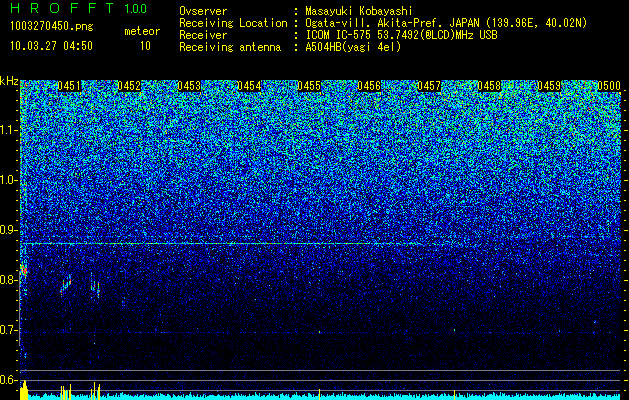Click the kHz axis unit label
Image resolution: width=629 pixels, height=400 pixels.
9,82
